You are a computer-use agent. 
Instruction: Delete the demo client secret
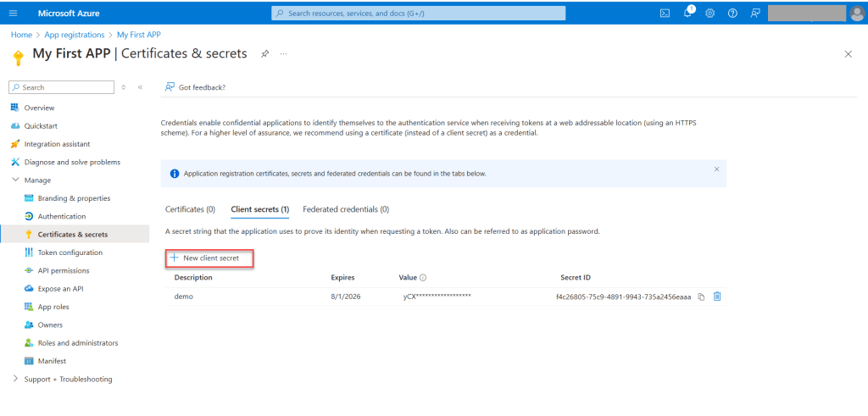pos(717,297)
